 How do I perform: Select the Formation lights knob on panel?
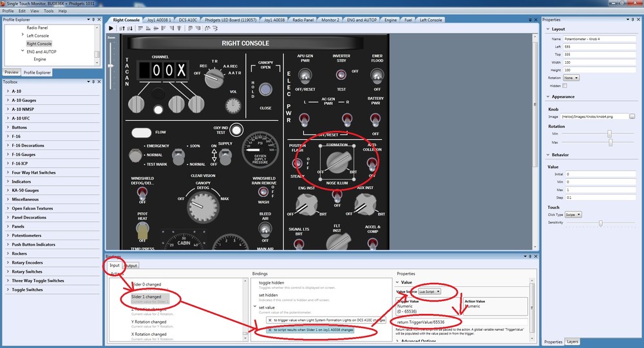tap(337, 163)
